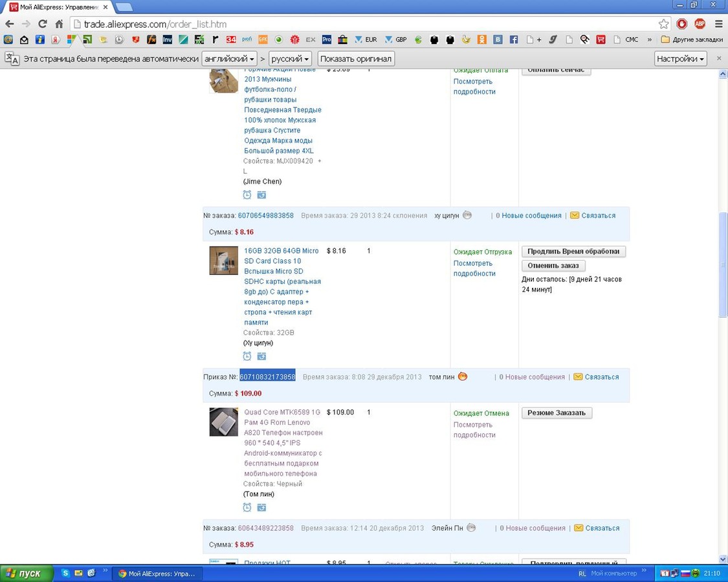Screen dimensions: 728x582
Task: Open the source language dropdown английский
Action: 230,59
